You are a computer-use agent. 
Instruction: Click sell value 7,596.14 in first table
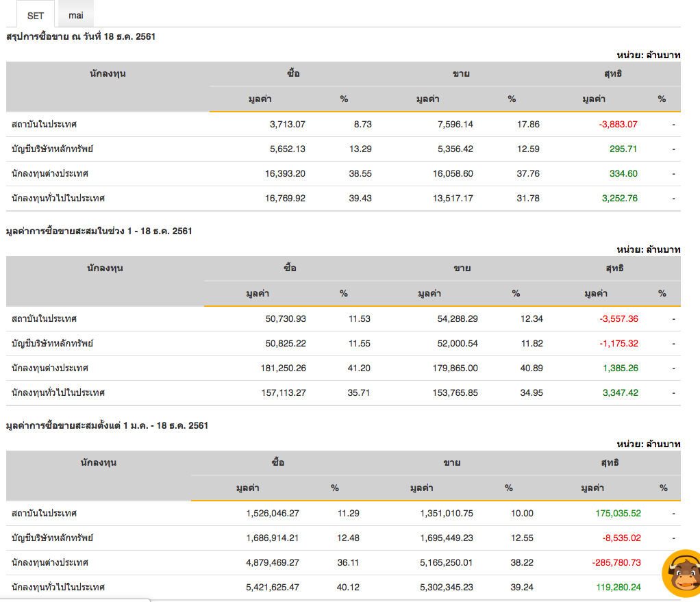(450, 125)
